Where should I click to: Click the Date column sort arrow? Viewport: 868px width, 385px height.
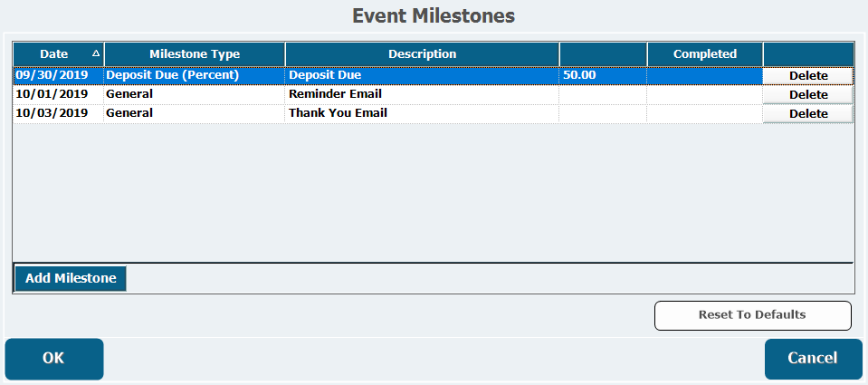coord(96,54)
